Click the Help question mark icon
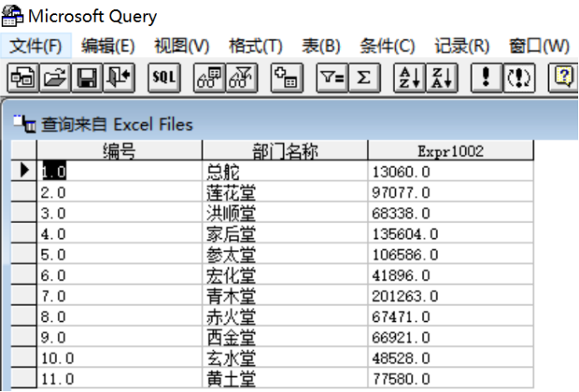The width and height of the screenshot is (579, 392). [563, 78]
